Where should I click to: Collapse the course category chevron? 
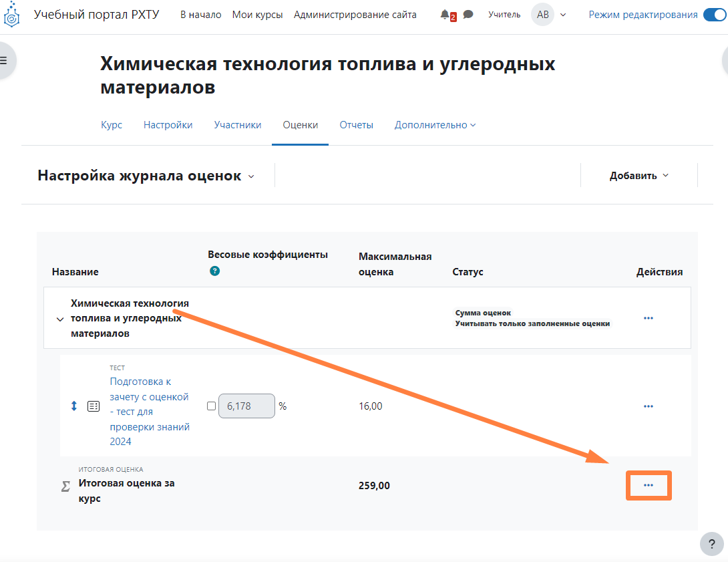60,319
